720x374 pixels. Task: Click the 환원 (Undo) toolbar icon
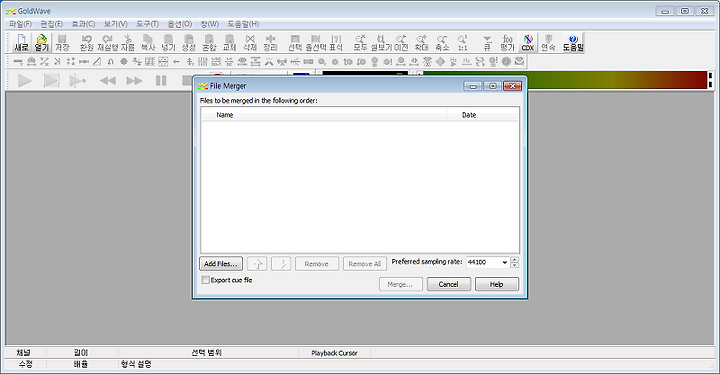coord(86,43)
